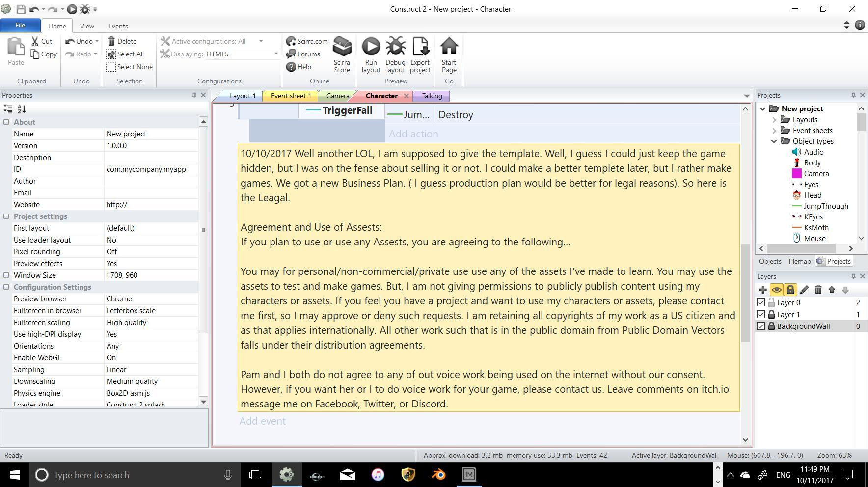This screenshot has height=487, width=868.
Task: Select the Camera object with magenta swatch
Action: [x=811, y=174]
